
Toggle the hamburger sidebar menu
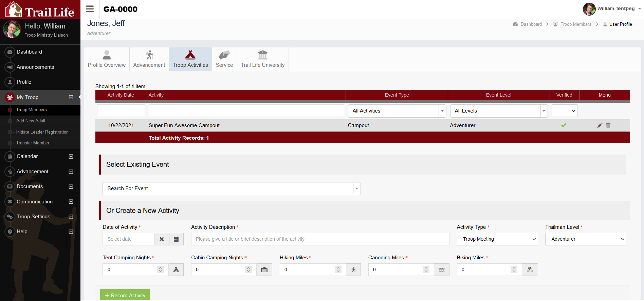click(90, 9)
